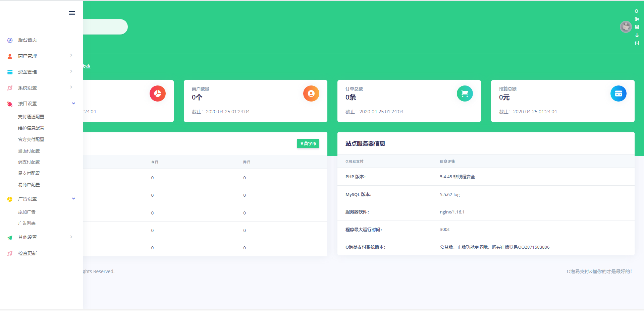644x311 pixels.
Task: Click MySQL version value 5.5.62-log
Action: (450, 194)
